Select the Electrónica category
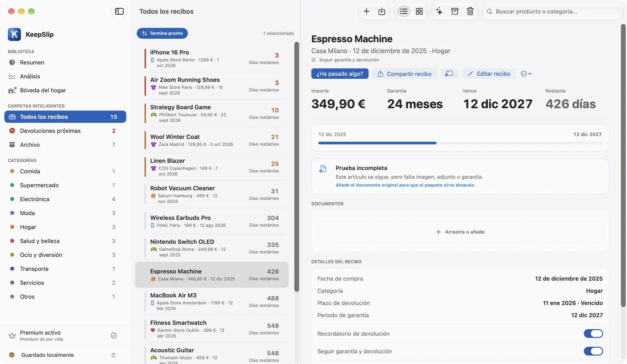 [65, 199]
